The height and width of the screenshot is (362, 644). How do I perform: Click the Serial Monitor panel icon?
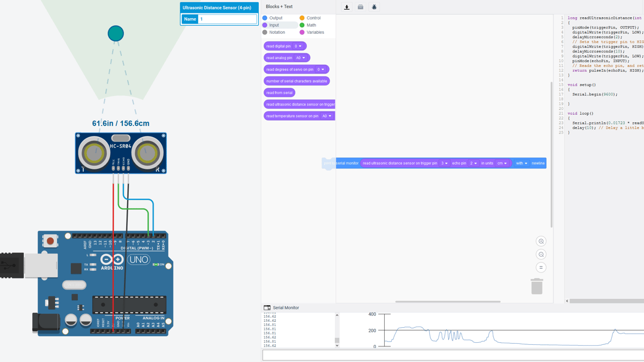click(267, 307)
